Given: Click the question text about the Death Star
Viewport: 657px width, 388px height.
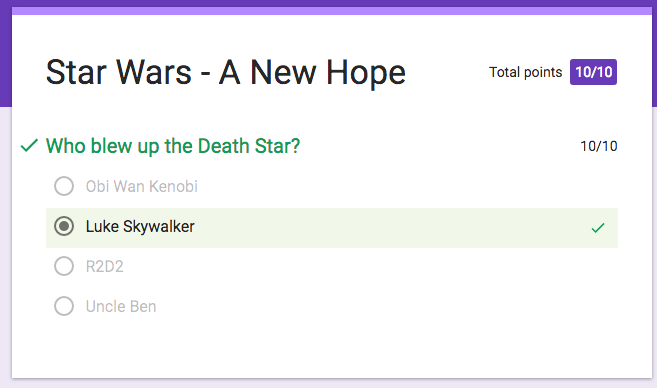Looking at the screenshot, I should (173, 146).
